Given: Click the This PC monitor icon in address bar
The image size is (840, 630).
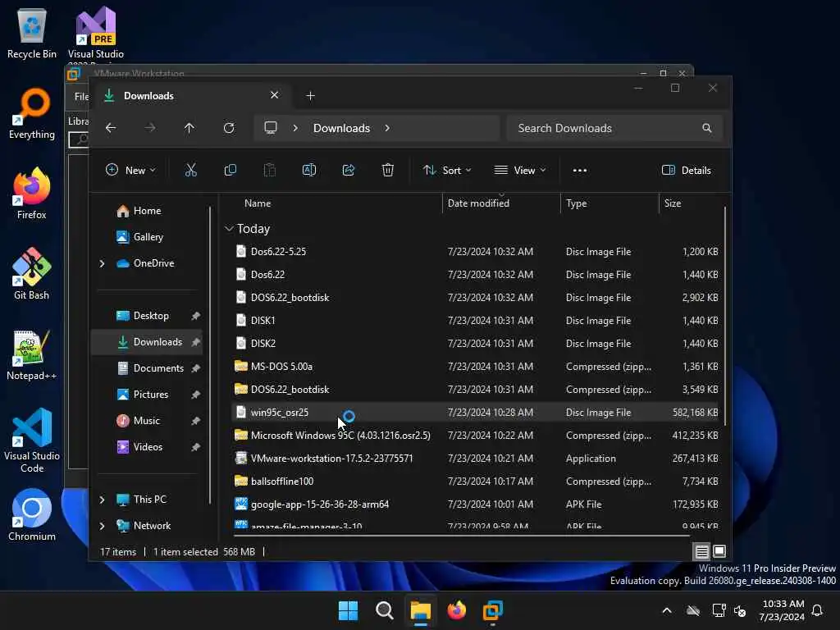Looking at the screenshot, I should tap(271, 127).
